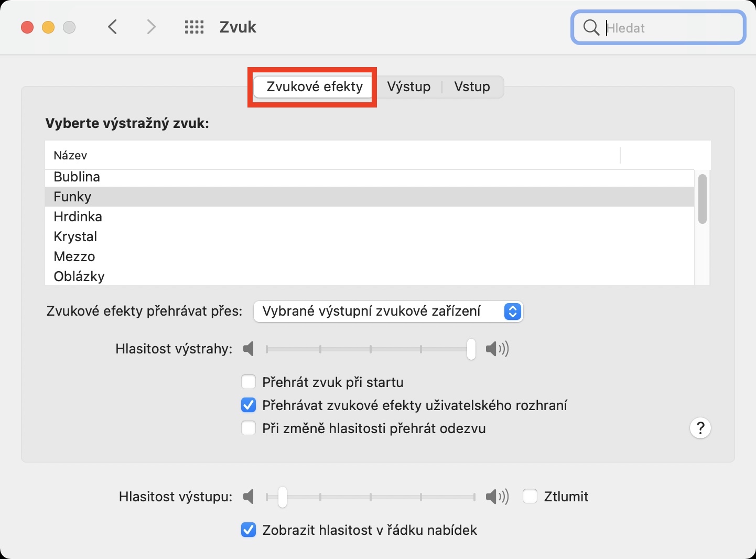
Task: Show all preferences grid icon
Action: 194,27
